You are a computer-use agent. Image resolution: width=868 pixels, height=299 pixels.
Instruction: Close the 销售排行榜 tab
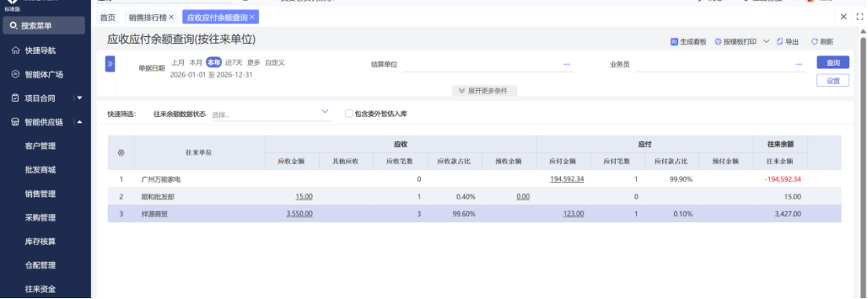[x=171, y=17]
